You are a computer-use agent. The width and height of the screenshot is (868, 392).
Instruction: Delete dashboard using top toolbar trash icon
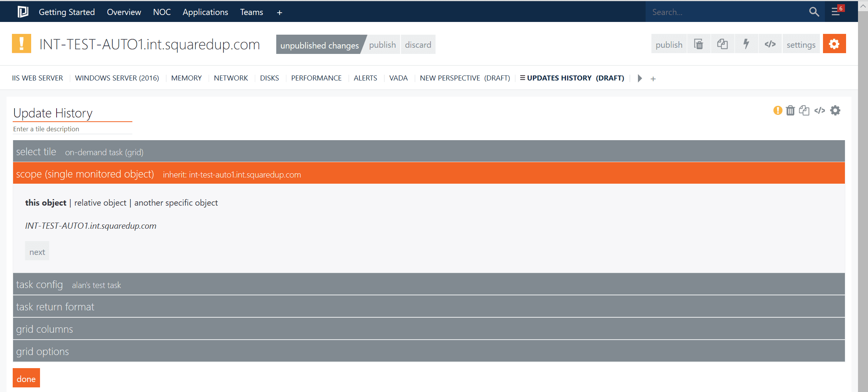point(698,44)
